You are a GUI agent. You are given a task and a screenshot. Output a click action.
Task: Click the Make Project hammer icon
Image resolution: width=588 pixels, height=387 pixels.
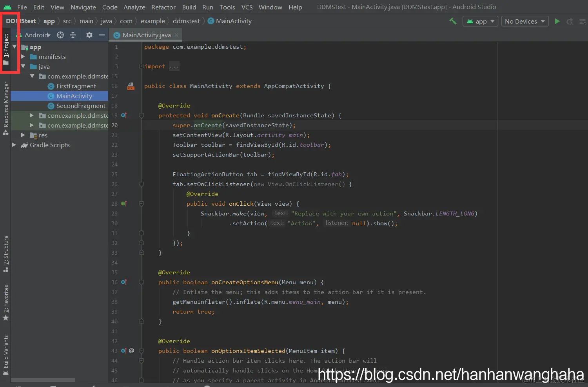[453, 21]
